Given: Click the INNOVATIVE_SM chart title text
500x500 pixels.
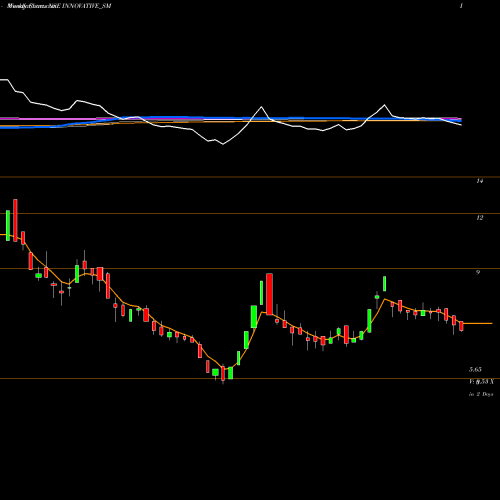Looking at the screenshot, I should (x=86, y=6).
